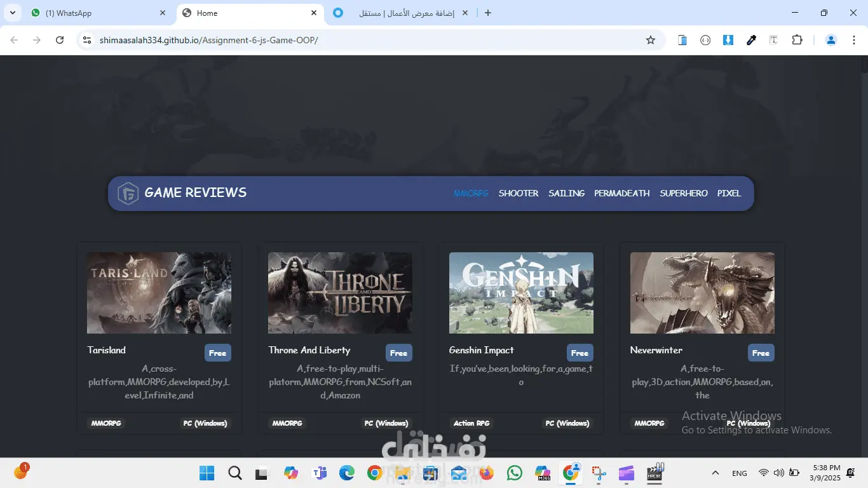Open Windows taskbar Search

[234, 473]
